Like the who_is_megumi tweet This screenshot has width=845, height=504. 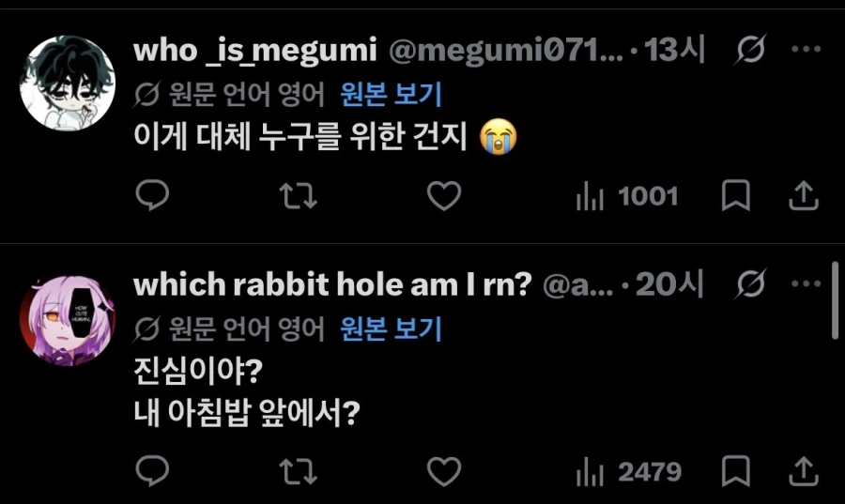point(444,195)
